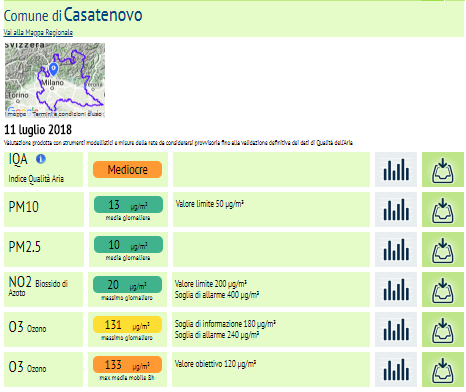Click the Valore limite 200 µg/m³ text
The height and width of the screenshot is (392, 466).
211,284
